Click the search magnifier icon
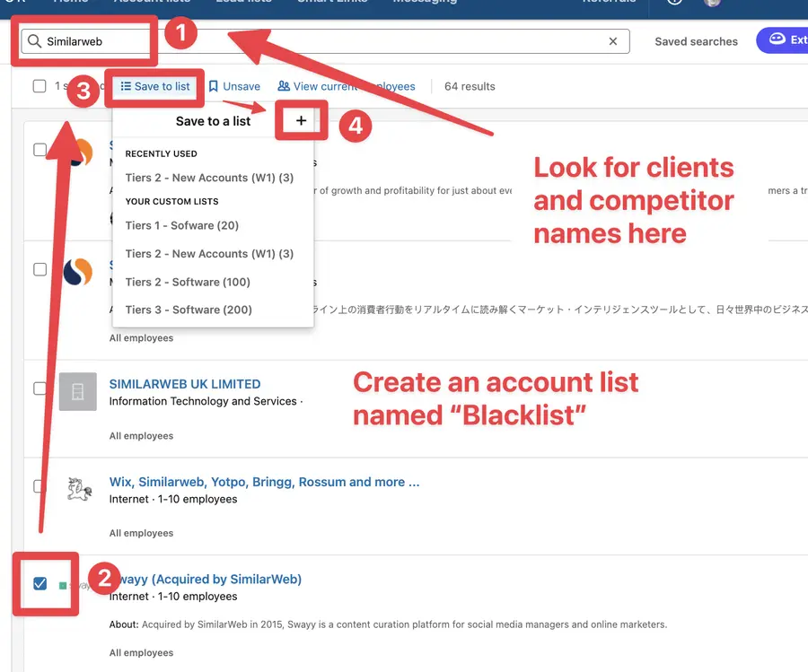 coord(32,40)
